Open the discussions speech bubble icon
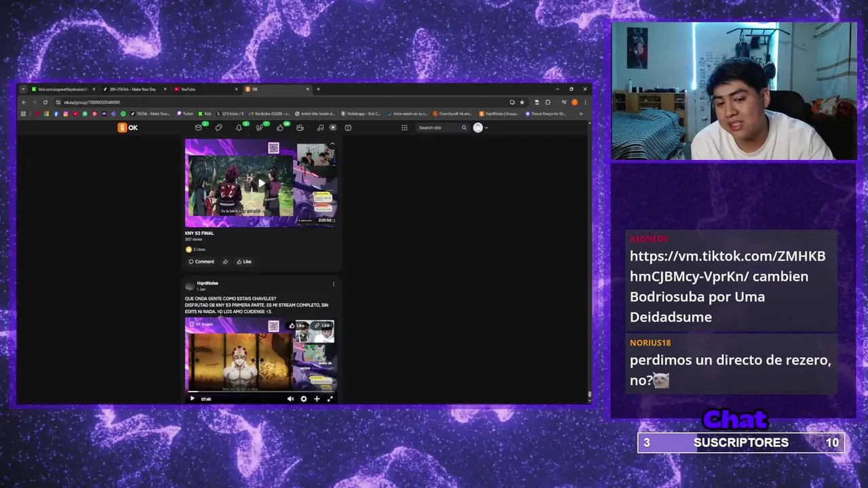Screen dimensions: 868x488 click(218, 127)
